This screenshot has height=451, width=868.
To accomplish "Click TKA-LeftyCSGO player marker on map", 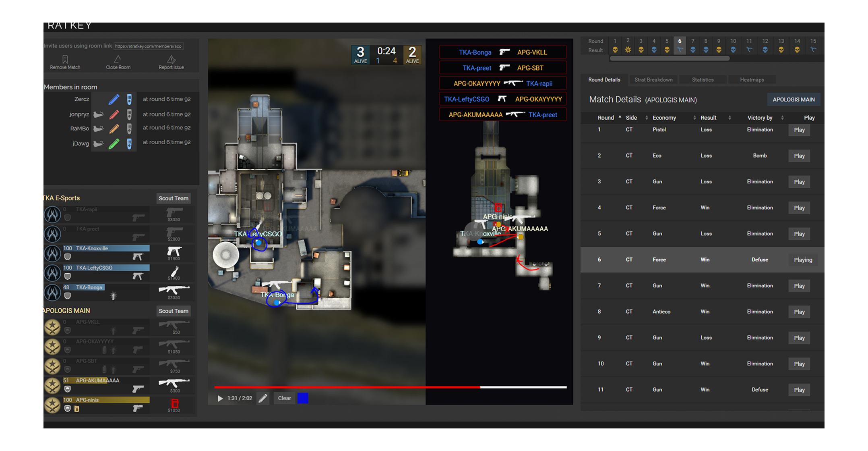I will pos(258,243).
